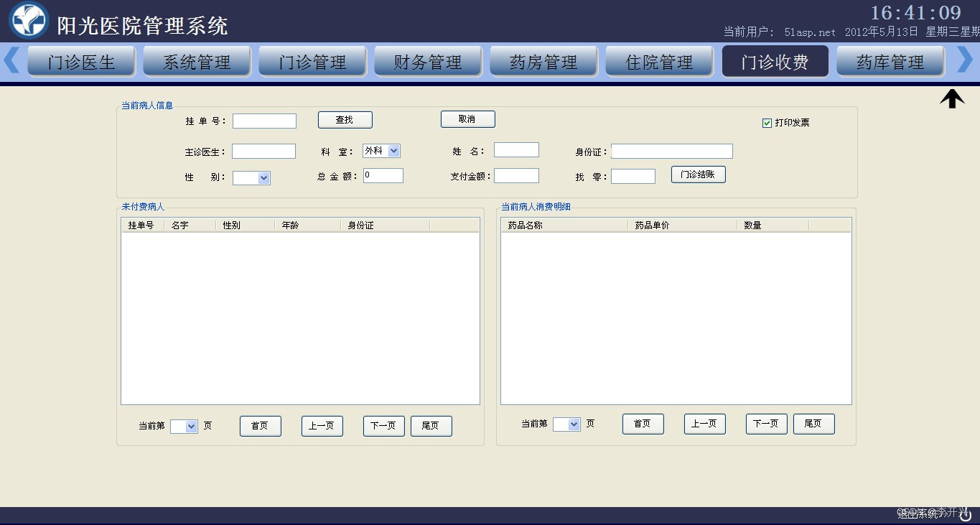Open the 性别 dropdown
Image resolution: width=980 pixels, height=525 pixels.
coord(251,177)
